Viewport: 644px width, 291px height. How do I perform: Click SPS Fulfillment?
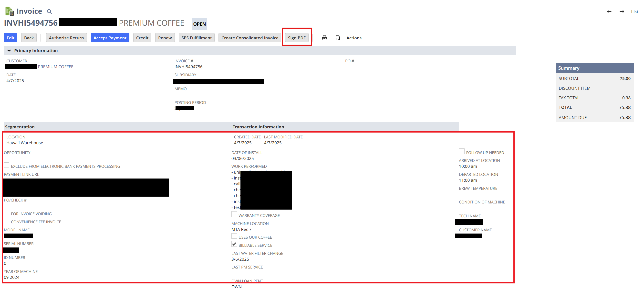(x=197, y=38)
